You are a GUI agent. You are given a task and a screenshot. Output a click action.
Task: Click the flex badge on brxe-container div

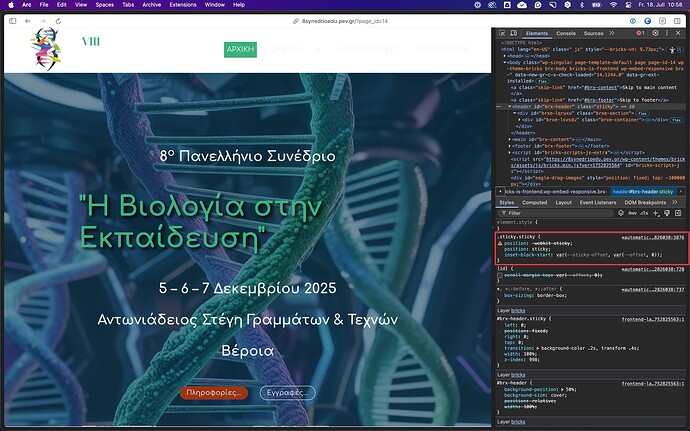676,120
